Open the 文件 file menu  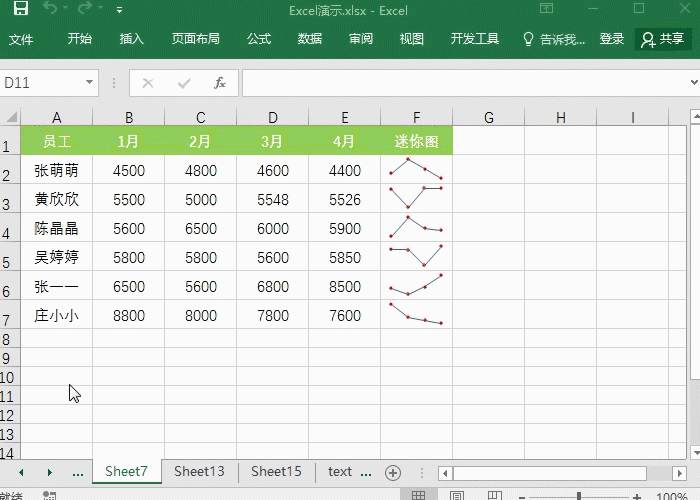point(21,39)
